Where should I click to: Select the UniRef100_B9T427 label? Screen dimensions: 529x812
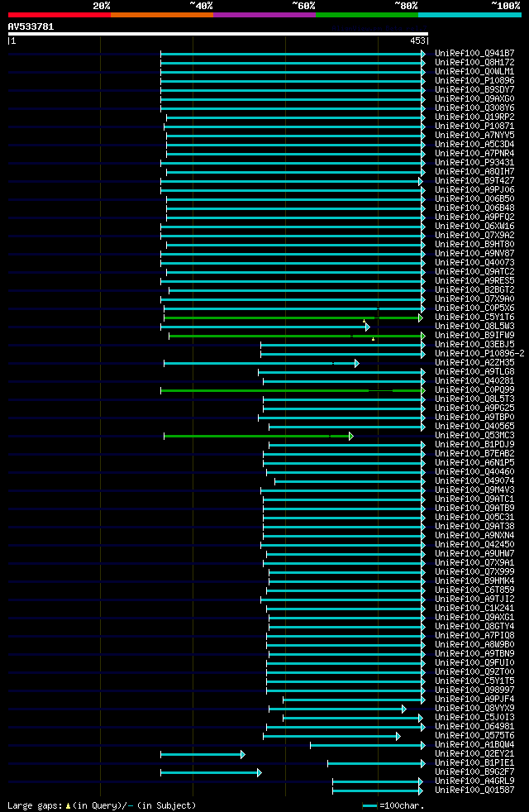pos(474,181)
